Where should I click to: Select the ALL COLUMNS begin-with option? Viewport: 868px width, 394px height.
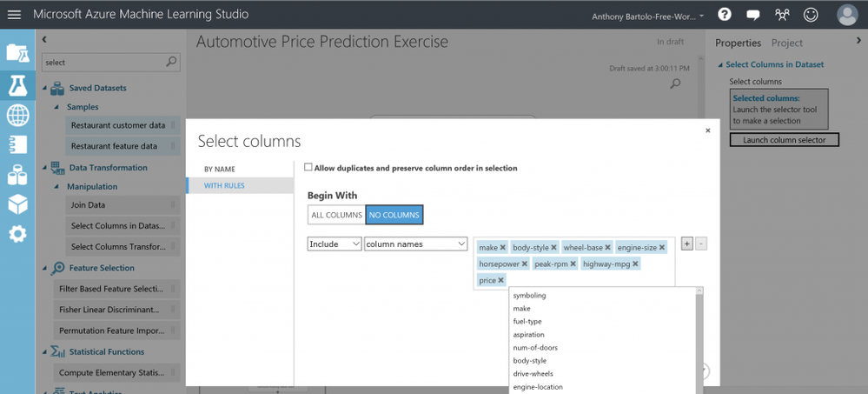point(336,215)
